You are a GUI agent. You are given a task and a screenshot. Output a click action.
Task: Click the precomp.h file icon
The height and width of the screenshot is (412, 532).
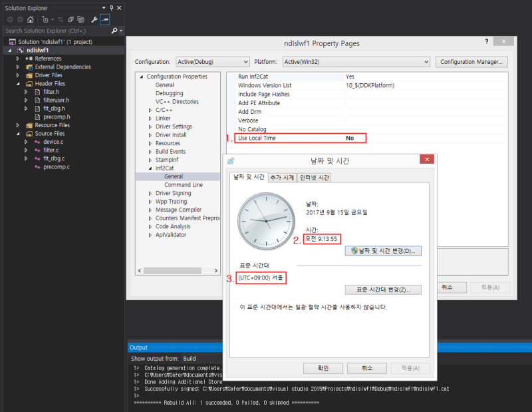[x=38, y=117]
